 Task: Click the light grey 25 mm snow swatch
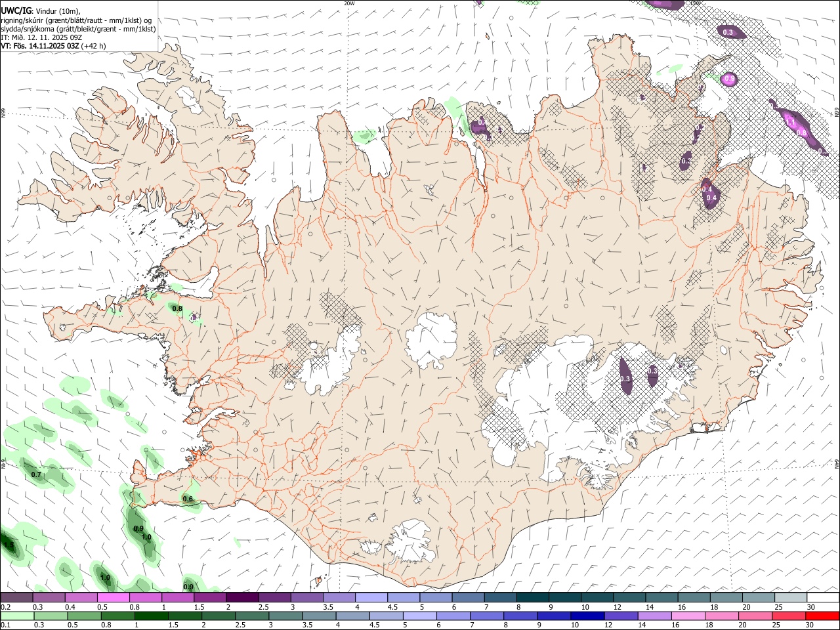click(x=791, y=598)
